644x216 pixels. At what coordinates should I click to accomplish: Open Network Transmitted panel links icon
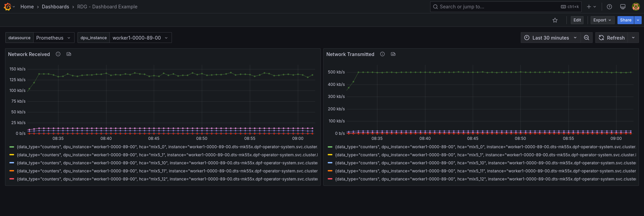click(x=393, y=54)
